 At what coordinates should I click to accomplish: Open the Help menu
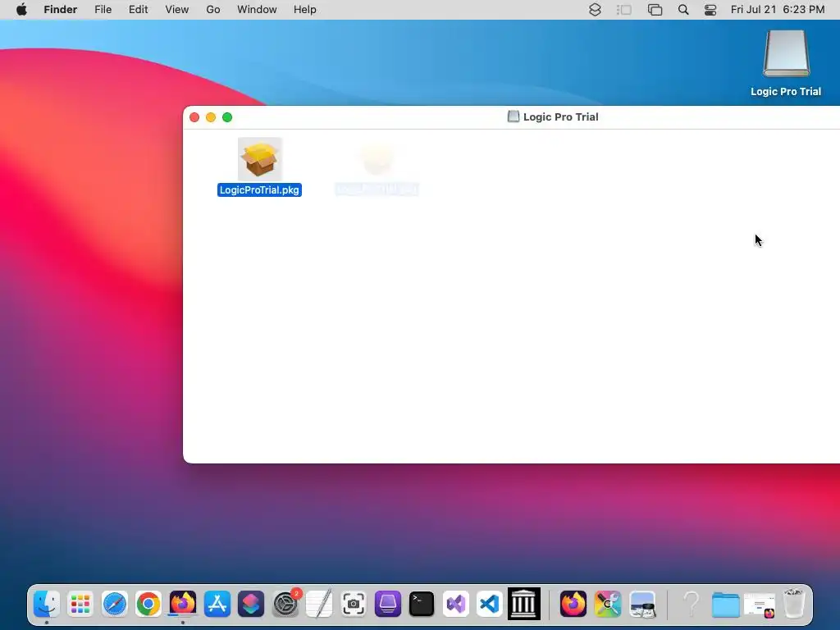(x=305, y=10)
